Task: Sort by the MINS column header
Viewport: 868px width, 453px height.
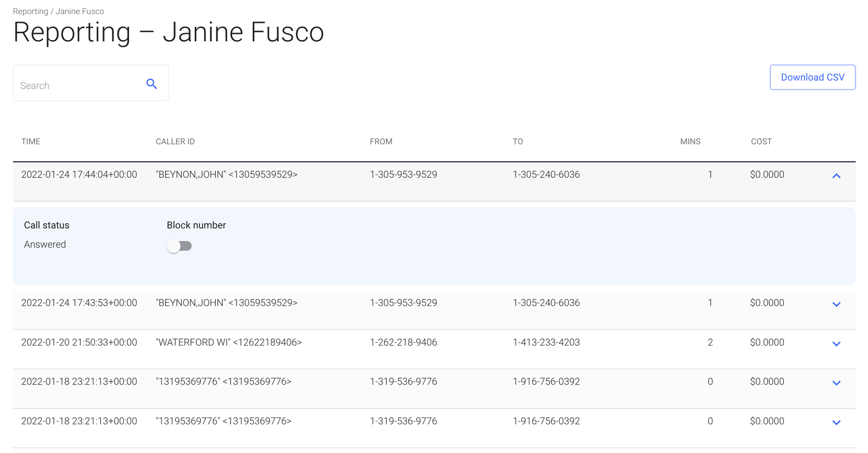Action: pyautogui.click(x=690, y=142)
